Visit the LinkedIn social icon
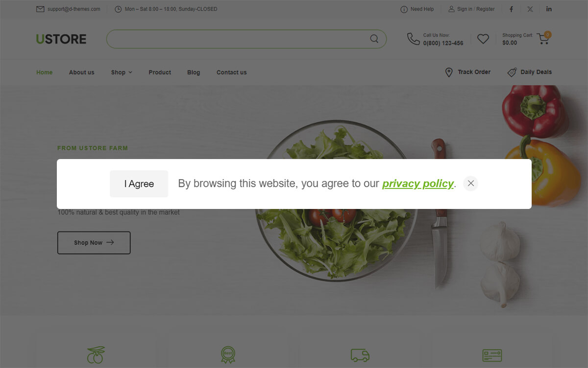 pos(549,9)
